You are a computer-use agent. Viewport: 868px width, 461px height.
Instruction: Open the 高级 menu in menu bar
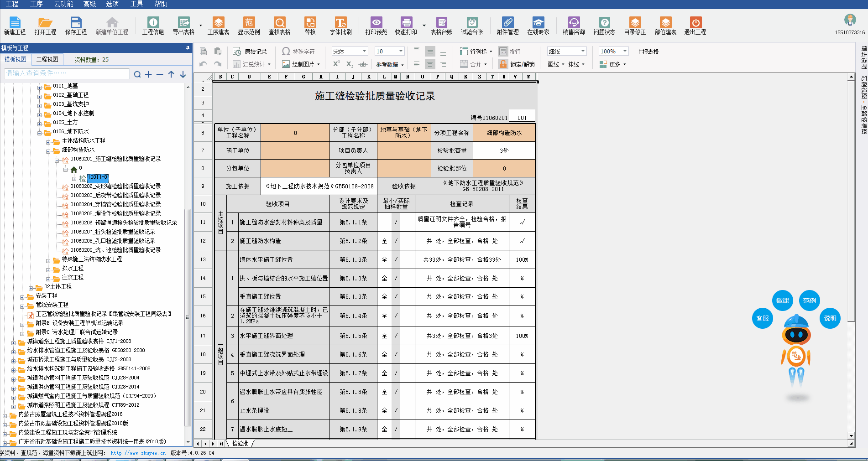[89, 4]
